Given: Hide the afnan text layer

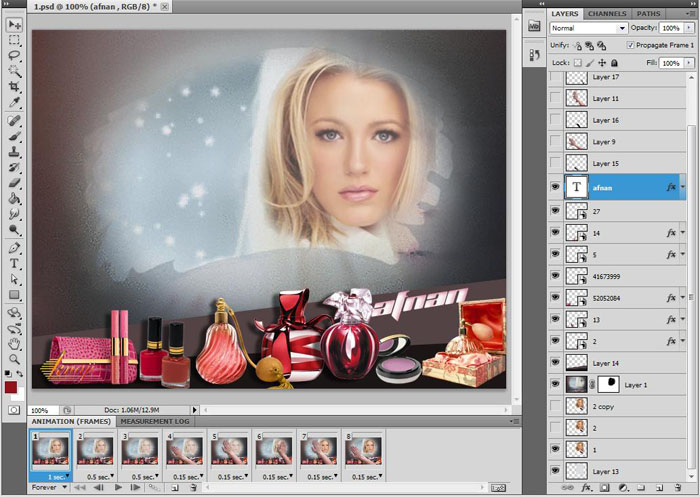Looking at the screenshot, I should pos(555,185).
